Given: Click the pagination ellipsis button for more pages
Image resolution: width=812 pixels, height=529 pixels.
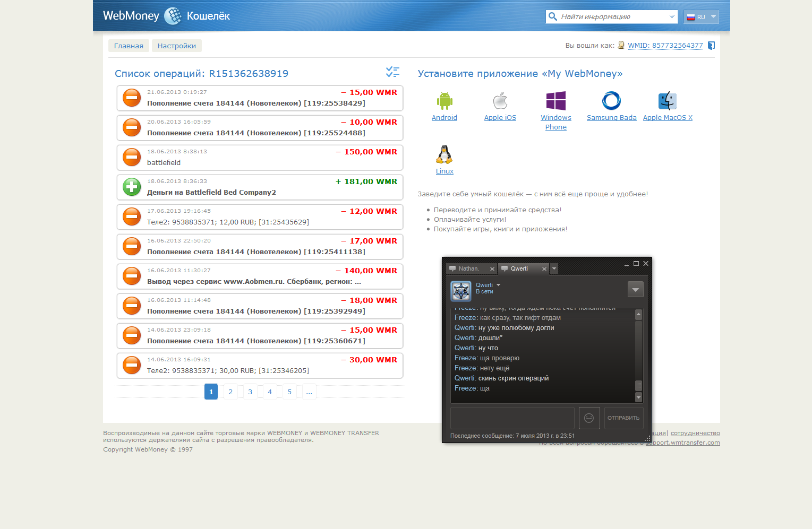Looking at the screenshot, I should [309, 392].
